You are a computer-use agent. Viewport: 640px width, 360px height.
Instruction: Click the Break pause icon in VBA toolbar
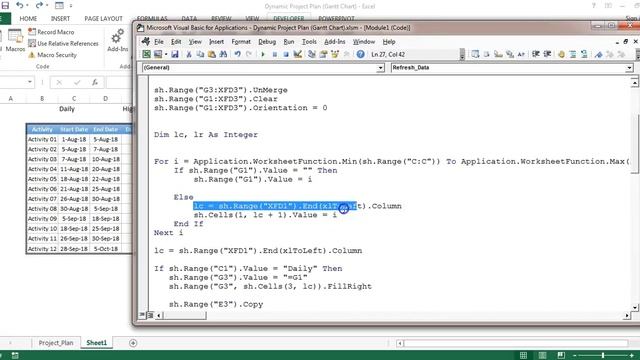[274, 54]
